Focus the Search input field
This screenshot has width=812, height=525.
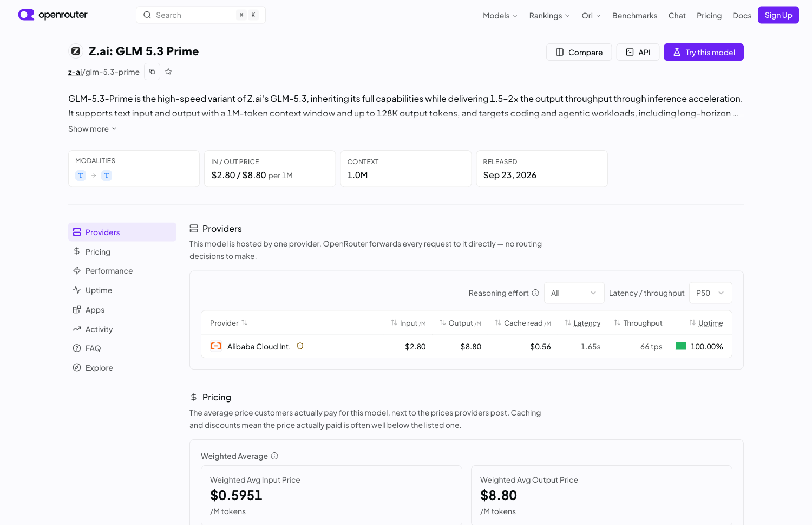201,15
